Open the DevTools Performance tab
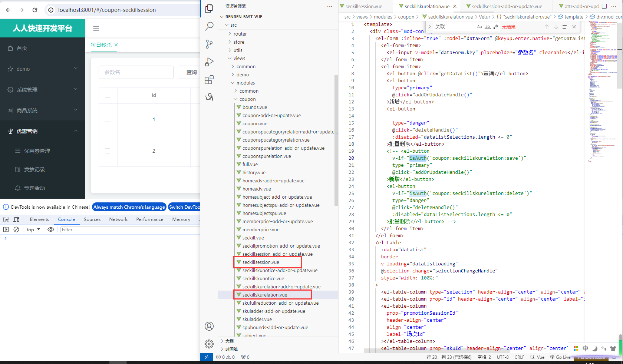The image size is (623, 364). tap(149, 219)
